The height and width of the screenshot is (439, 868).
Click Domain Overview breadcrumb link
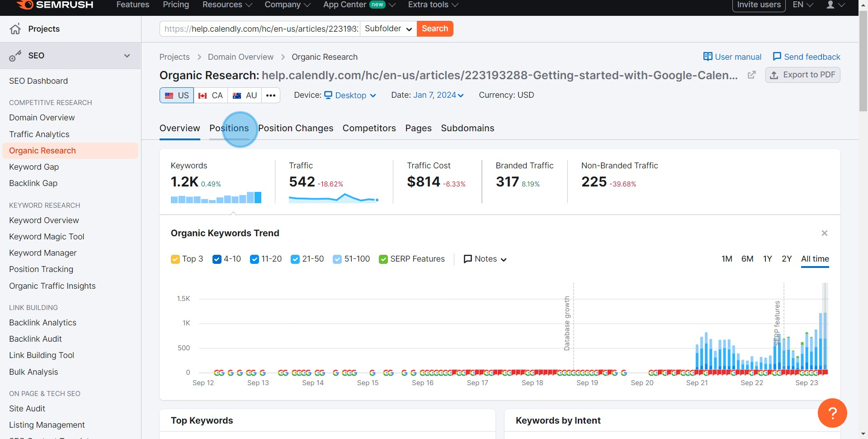point(241,57)
